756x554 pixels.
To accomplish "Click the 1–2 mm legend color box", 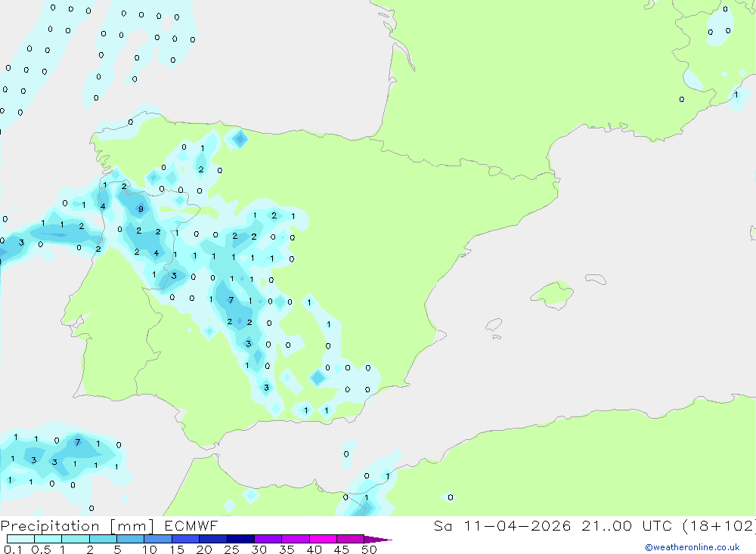I will tap(76, 539).
